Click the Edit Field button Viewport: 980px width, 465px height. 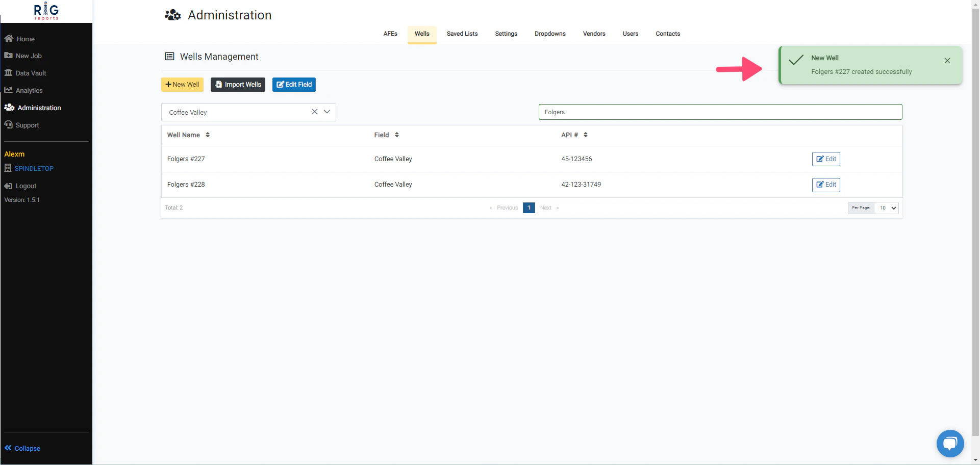point(294,85)
